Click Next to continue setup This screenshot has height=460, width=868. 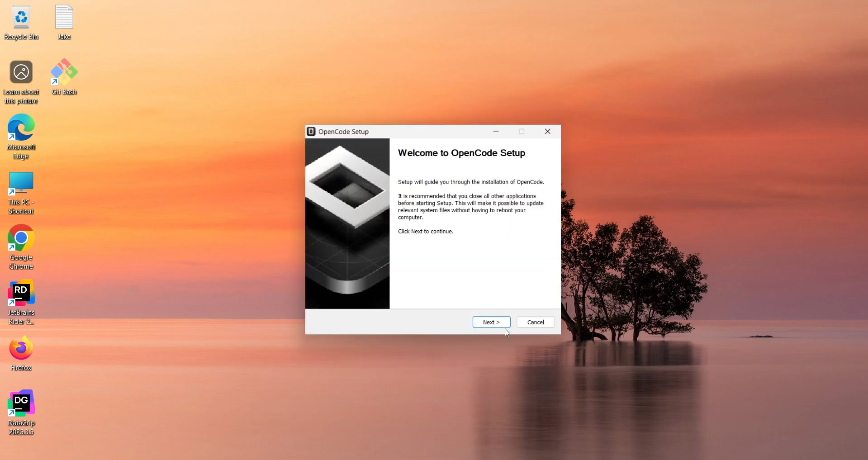coord(491,322)
